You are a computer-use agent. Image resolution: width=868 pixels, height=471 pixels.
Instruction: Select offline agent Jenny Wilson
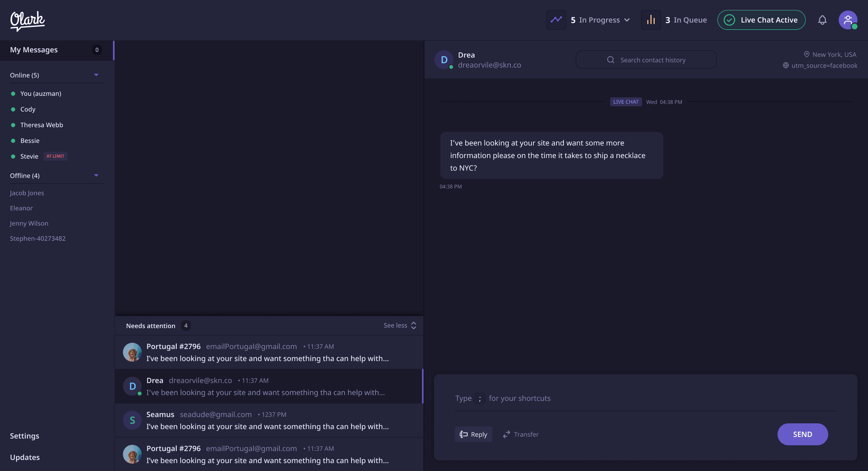pos(29,223)
